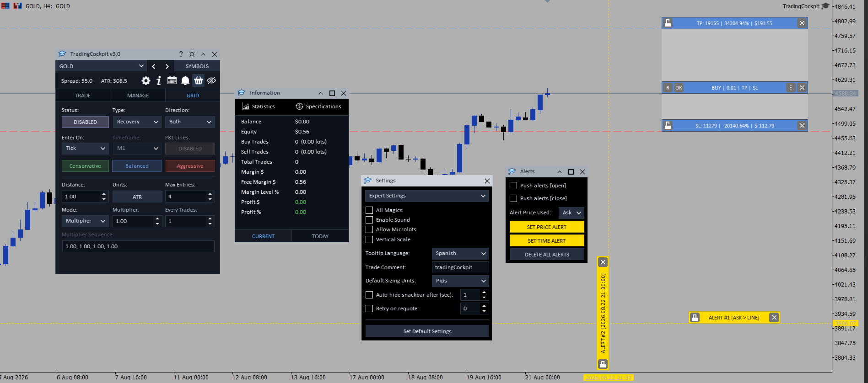Enable Vertical Scale checkbox

click(x=369, y=239)
